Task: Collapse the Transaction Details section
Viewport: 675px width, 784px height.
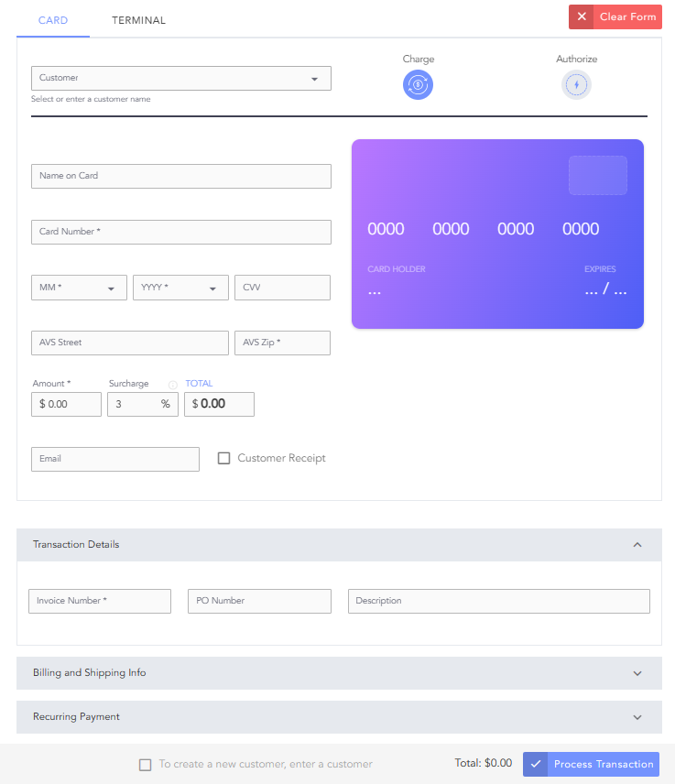Action: [637, 544]
